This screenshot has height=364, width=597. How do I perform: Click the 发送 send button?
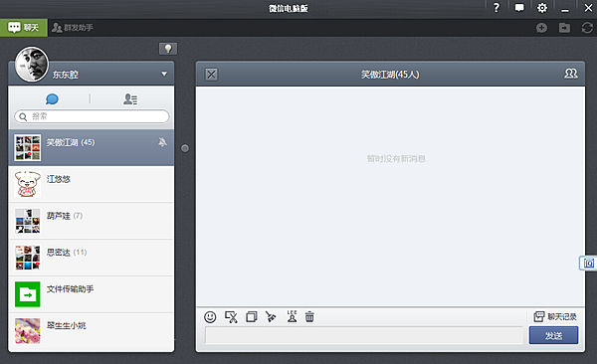tap(553, 335)
